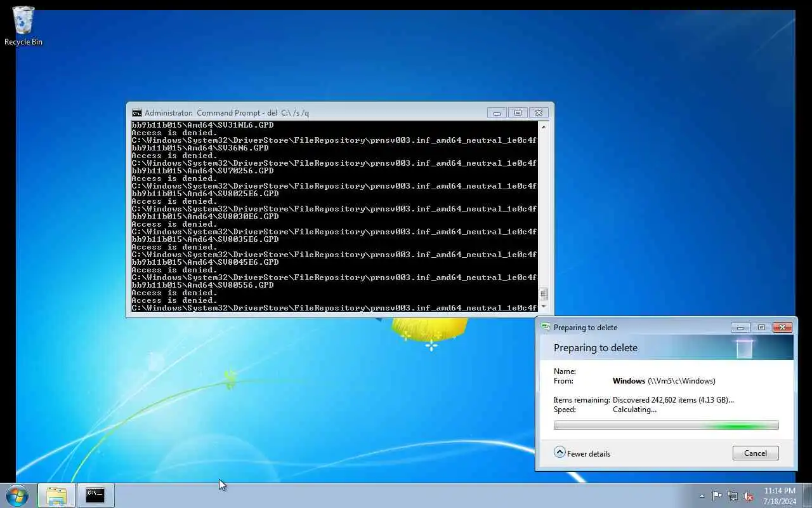Click the delete progress bar

pyautogui.click(x=666, y=425)
